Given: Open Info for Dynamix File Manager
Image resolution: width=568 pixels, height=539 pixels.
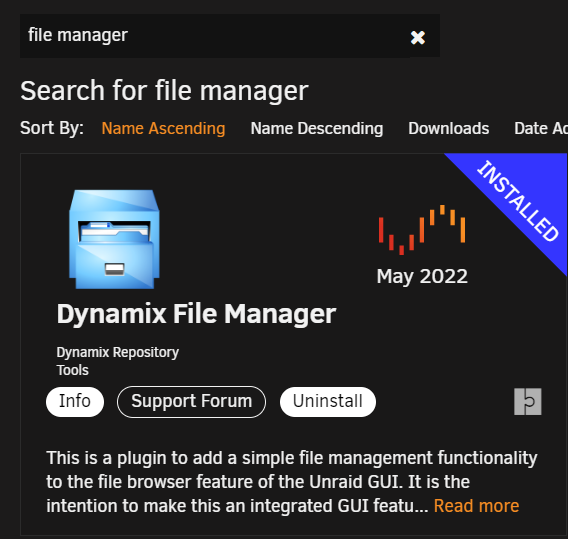Looking at the screenshot, I should [x=75, y=401].
